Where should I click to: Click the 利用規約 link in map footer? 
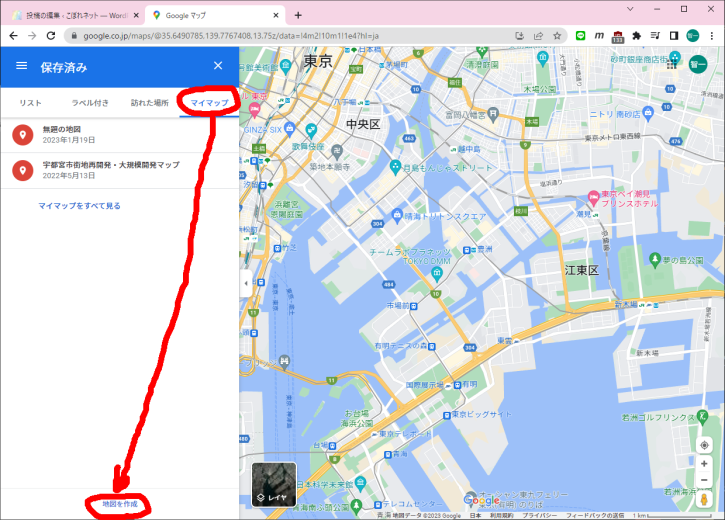(502, 515)
